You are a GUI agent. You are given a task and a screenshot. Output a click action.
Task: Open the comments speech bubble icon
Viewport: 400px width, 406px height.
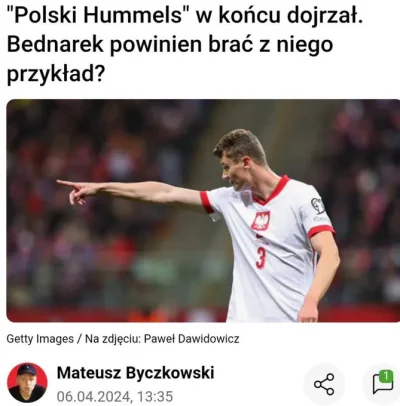tap(382, 384)
